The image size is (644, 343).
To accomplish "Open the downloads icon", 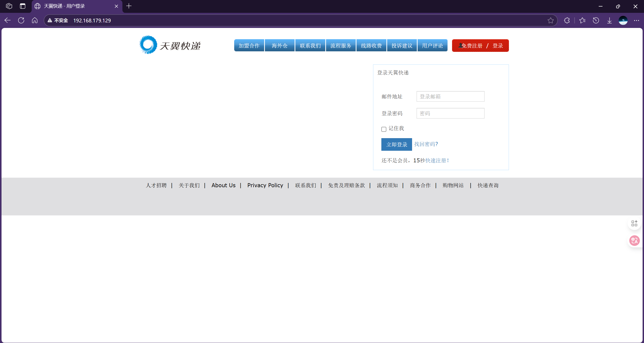I will [610, 20].
